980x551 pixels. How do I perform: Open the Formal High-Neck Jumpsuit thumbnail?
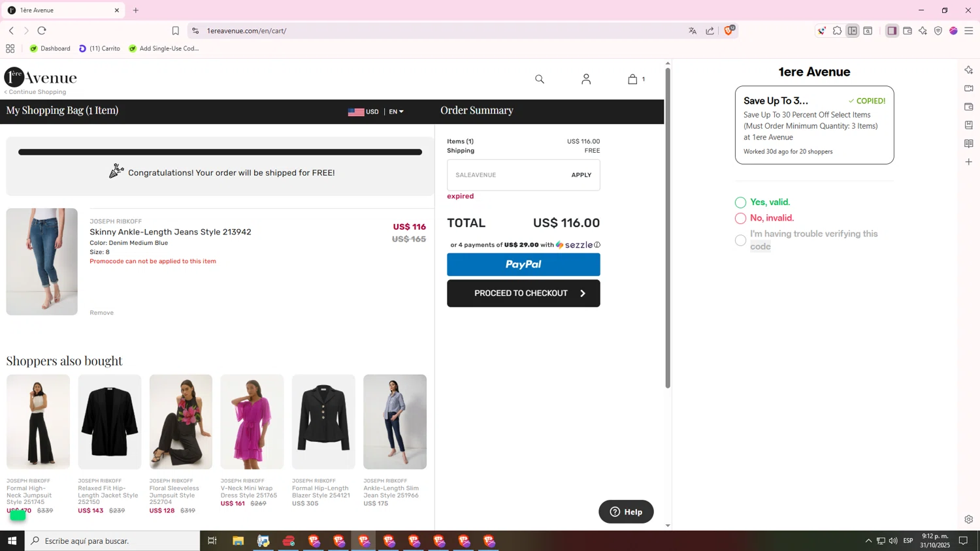pyautogui.click(x=38, y=422)
